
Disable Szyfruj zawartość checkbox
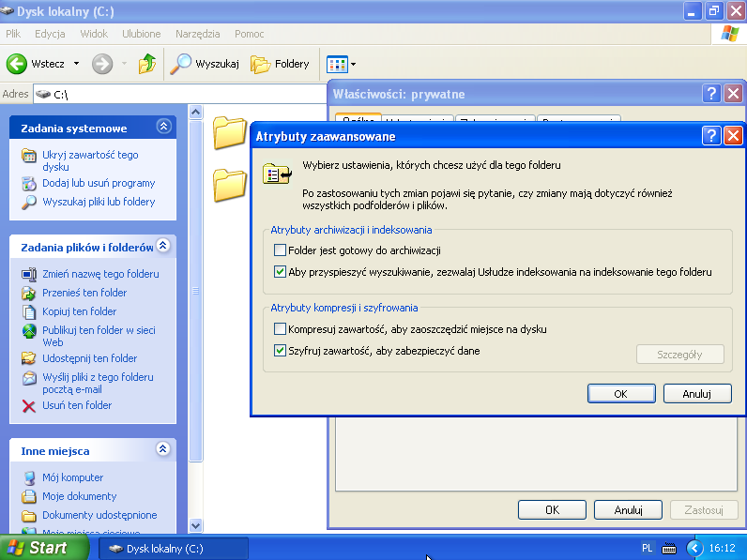tap(280, 351)
